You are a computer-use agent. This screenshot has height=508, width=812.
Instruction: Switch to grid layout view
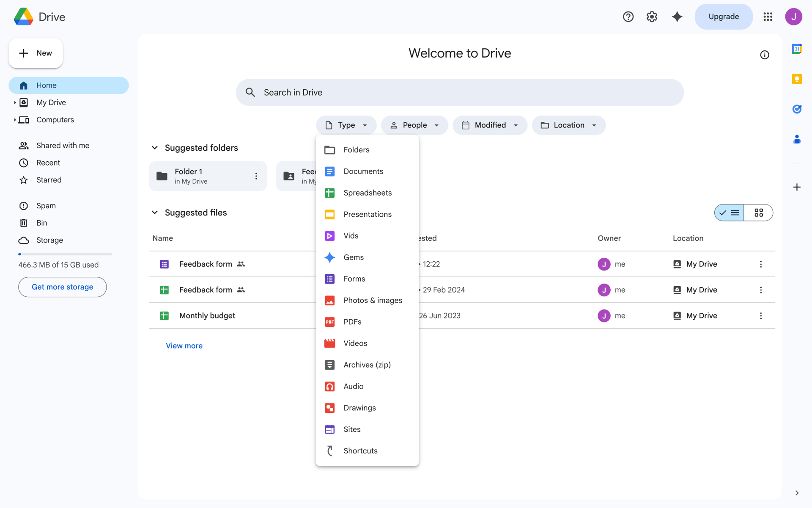[x=759, y=213]
